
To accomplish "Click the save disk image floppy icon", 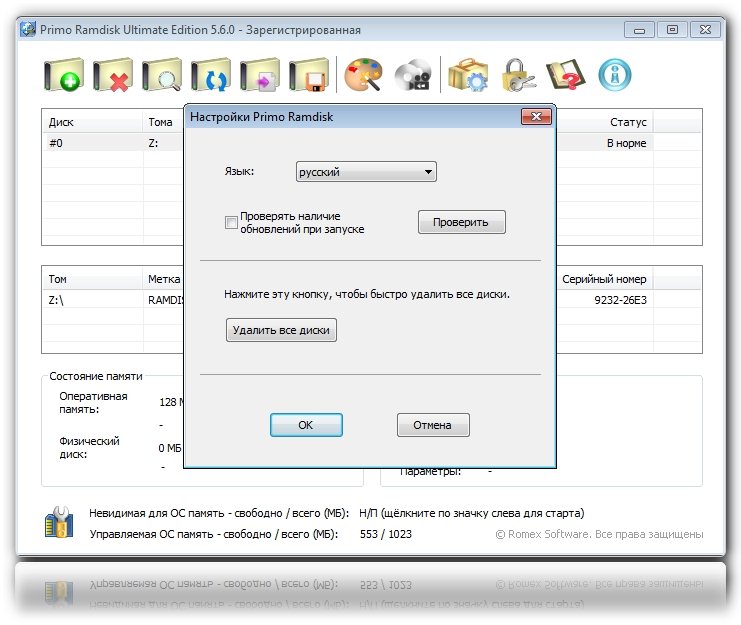I will pyautogui.click(x=308, y=76).
